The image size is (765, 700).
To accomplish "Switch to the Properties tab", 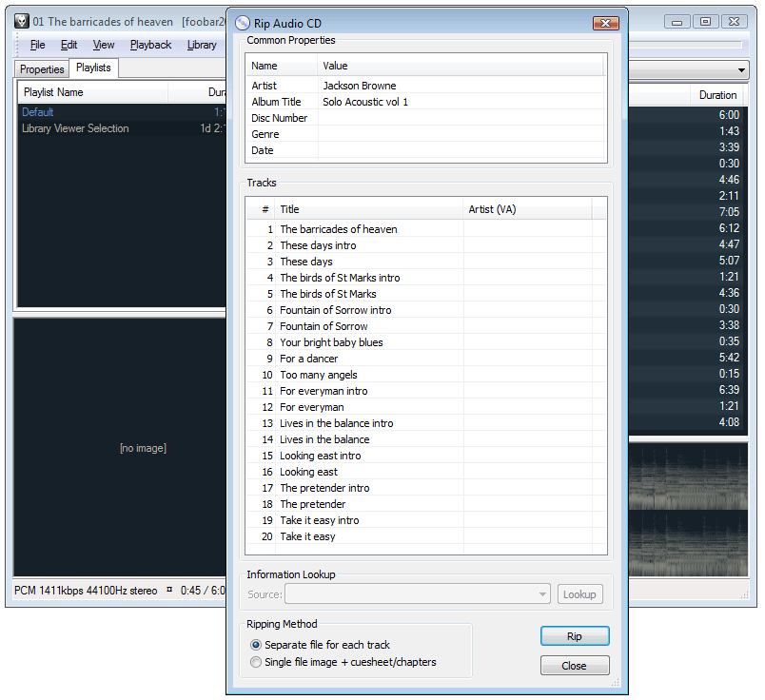I will tap(42, 69).
